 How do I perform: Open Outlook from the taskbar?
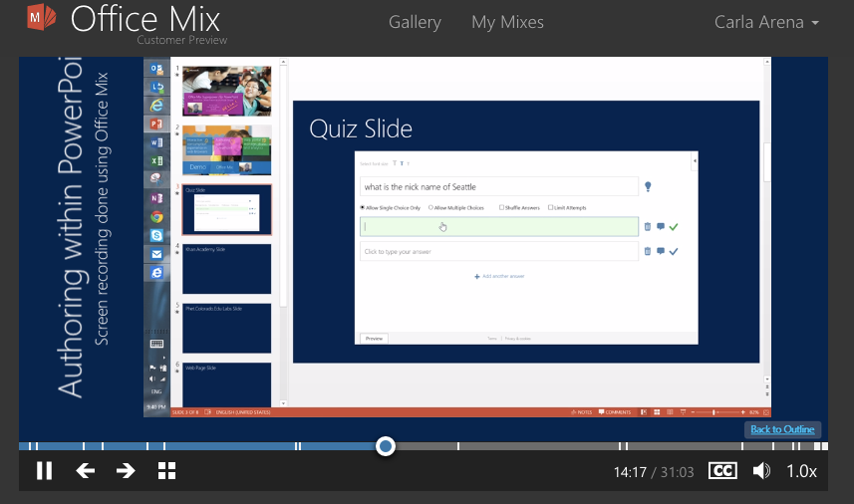click(156, 69)
